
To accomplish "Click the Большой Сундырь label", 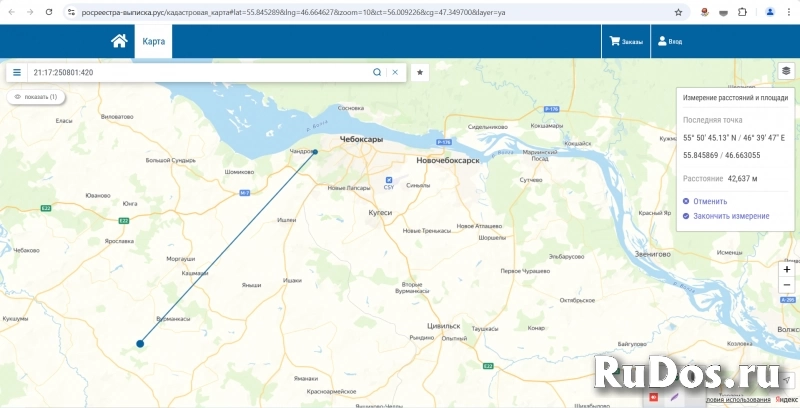I will (x=170, y=160).
